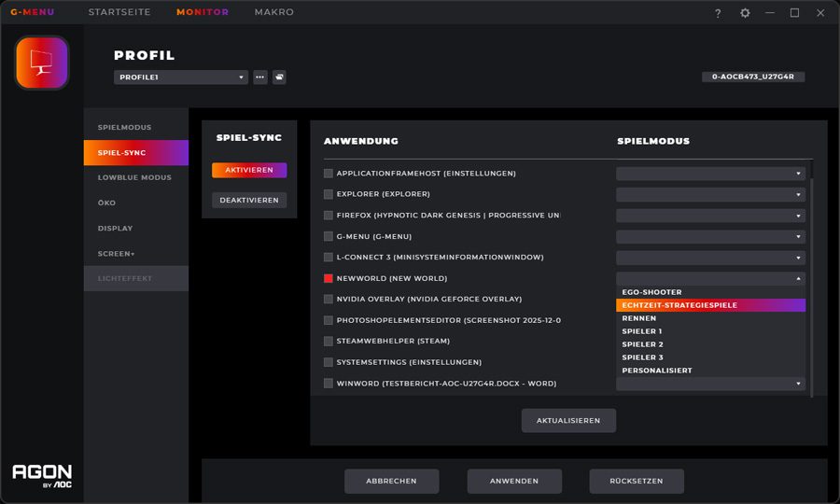Open the Lowblue Modus sidebar section
The height and width of the screenshot is (504, 840).
(x=134, y=177)
